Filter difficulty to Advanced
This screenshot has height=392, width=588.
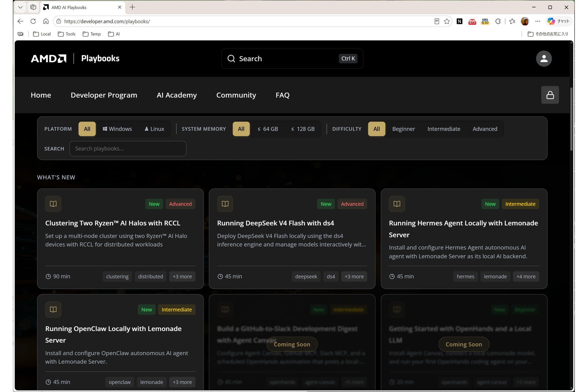pos(485,129)
